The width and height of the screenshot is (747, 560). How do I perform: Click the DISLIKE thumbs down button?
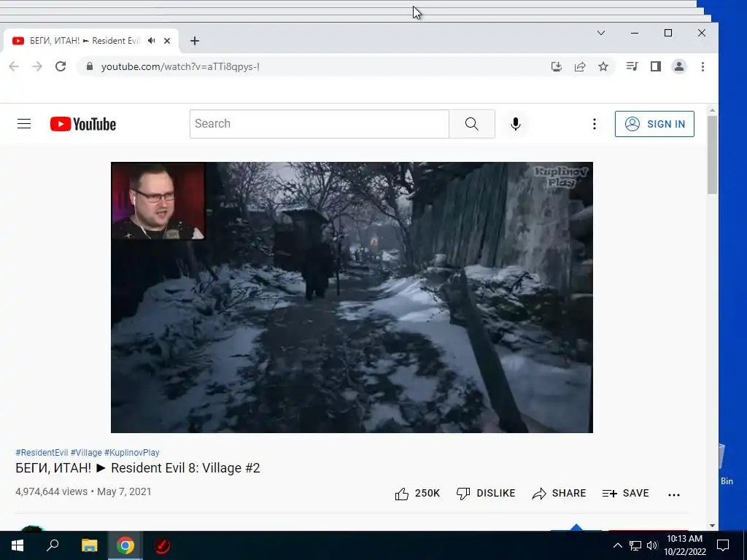[485, 494]
